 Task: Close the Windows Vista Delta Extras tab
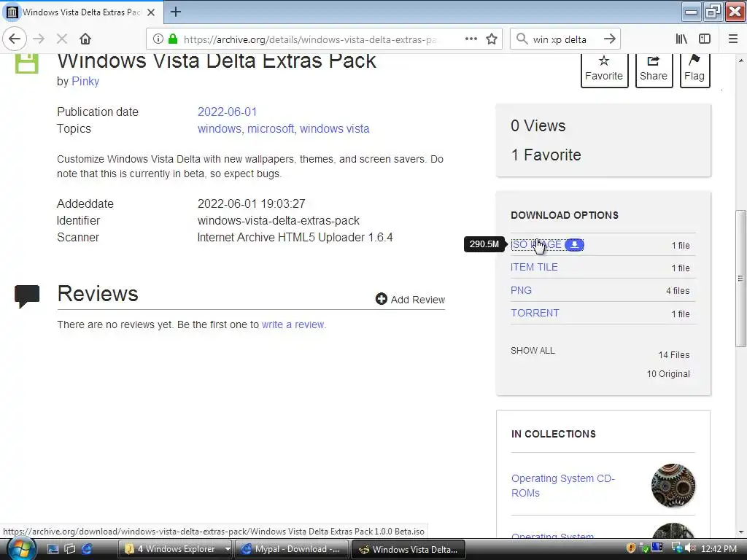click(151, 12)
